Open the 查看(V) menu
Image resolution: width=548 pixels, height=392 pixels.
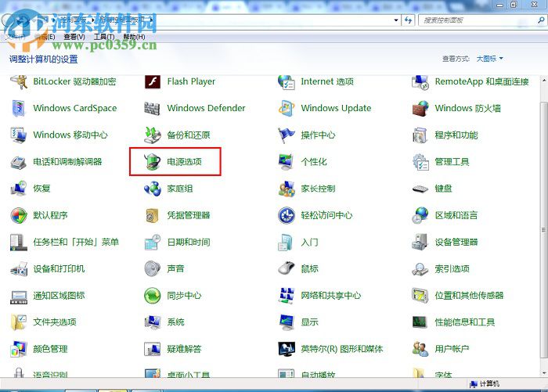74,37
